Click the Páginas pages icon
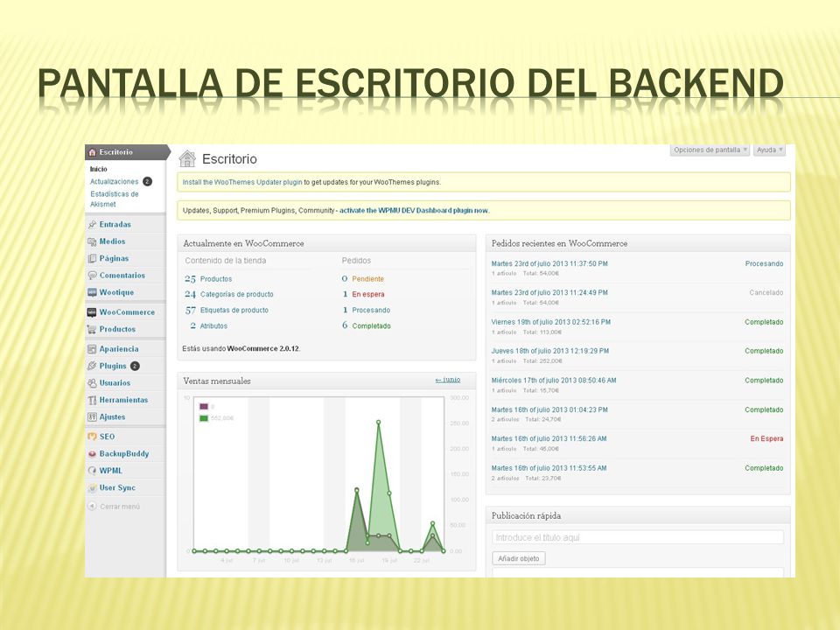Screen dimensions: 840x630 [x=92, y=258]
